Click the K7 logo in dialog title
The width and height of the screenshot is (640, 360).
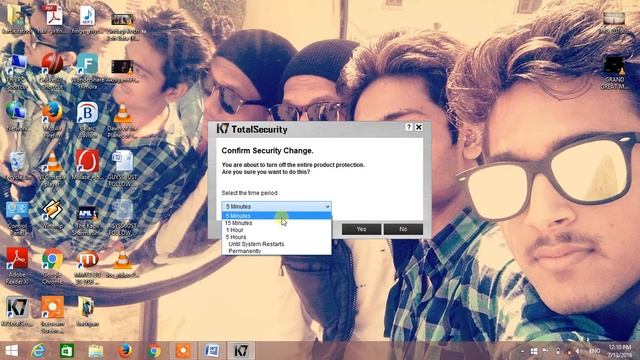[222, 129]
